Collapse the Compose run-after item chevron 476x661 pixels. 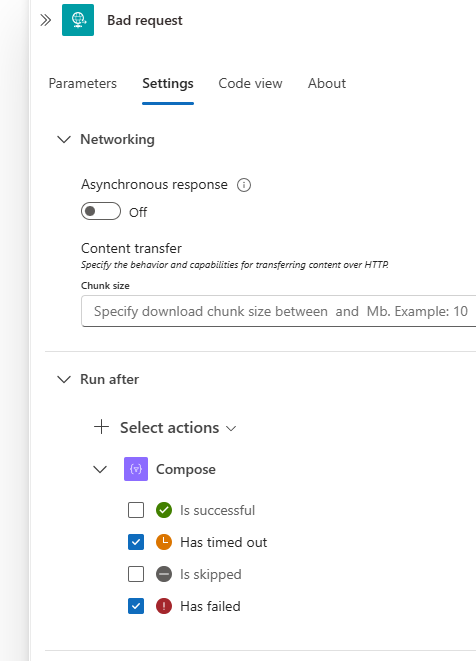[100, 469]
